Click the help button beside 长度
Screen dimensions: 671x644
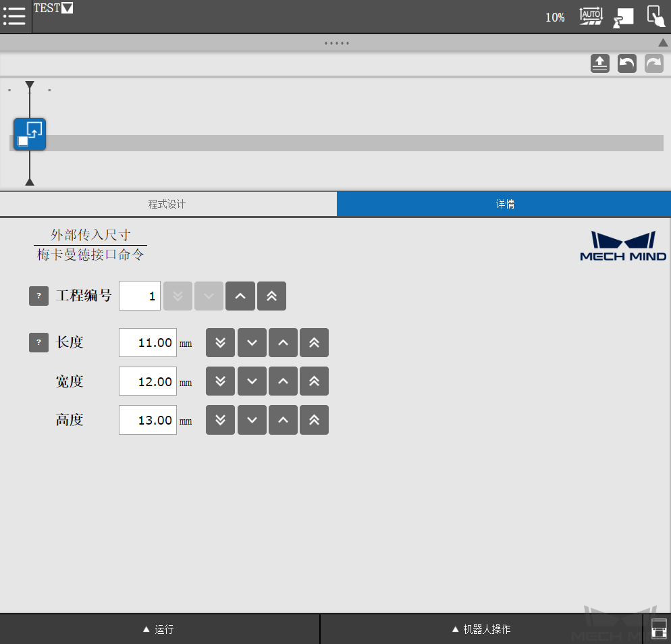click(38, 342)
